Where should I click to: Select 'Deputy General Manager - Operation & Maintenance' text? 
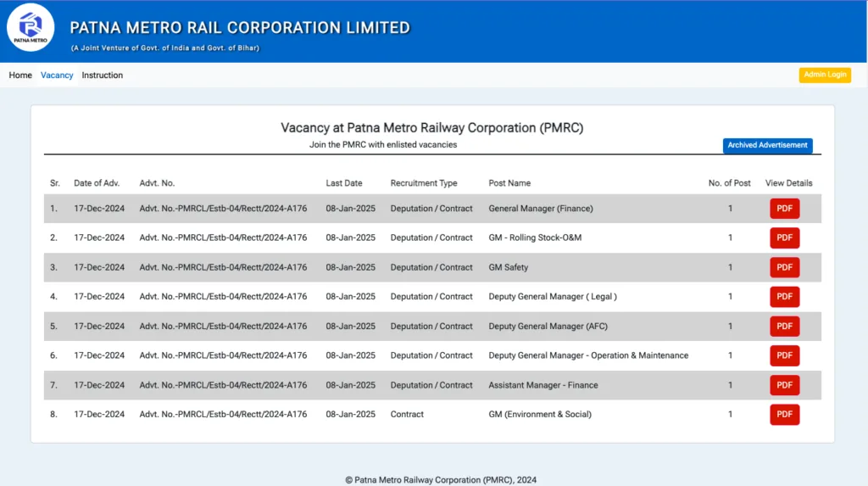[x=588, y=355]
